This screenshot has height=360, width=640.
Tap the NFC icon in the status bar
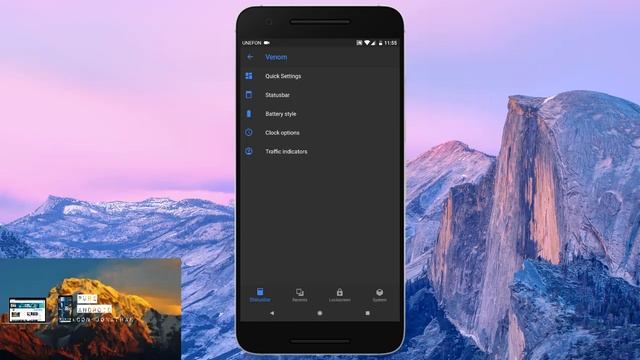coord(359,43)
